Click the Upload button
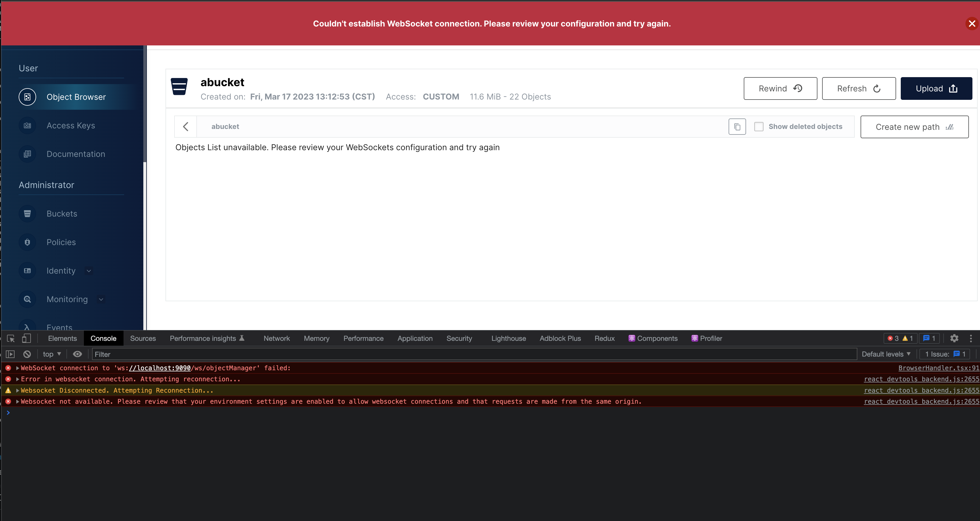Screen dimensions: 980x521 click(936, 88)
